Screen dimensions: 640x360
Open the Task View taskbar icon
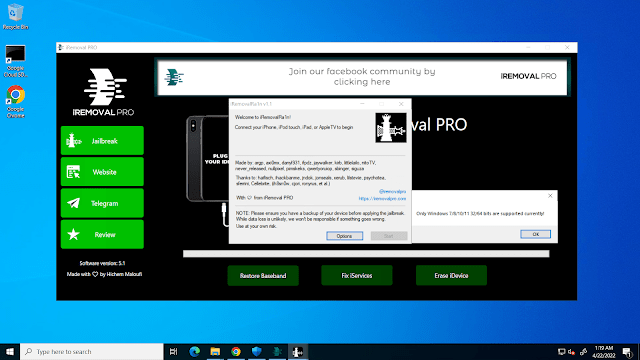(x=173, y=351)
